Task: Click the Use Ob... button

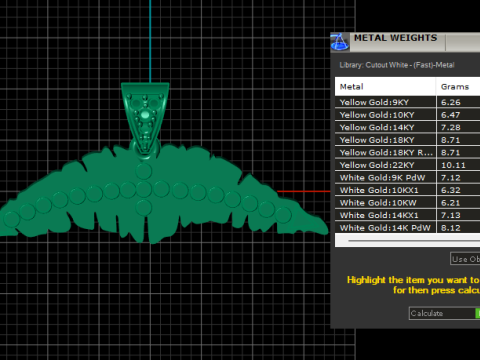Action: (x=465, y=259)
